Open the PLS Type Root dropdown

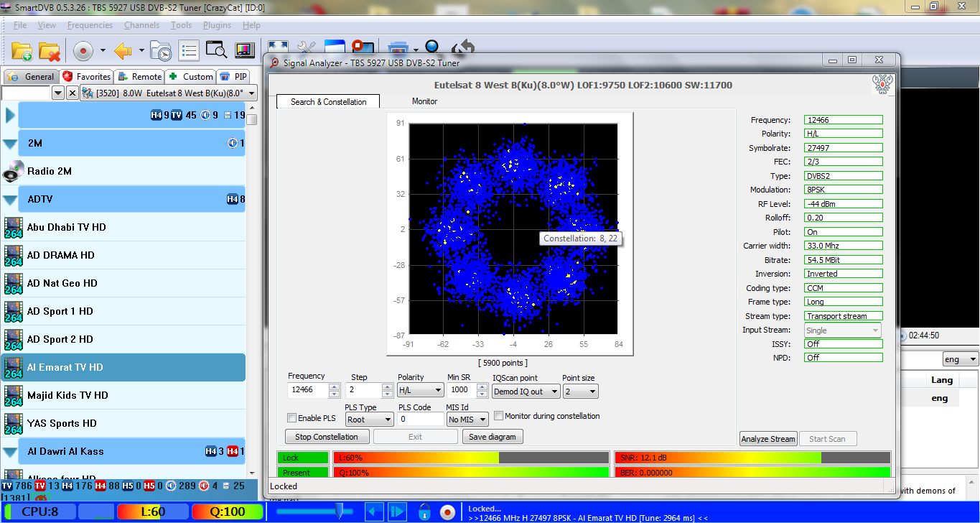click(x=369, y=419)
